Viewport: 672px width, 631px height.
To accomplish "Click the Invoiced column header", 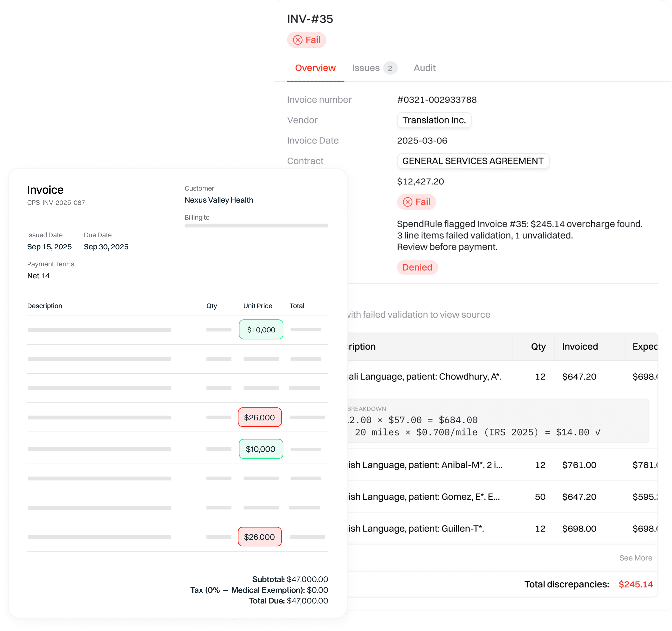I will click(580, 347).
